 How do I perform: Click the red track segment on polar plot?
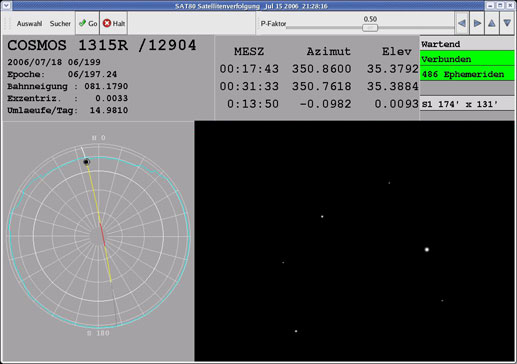[x=102, y=235]
